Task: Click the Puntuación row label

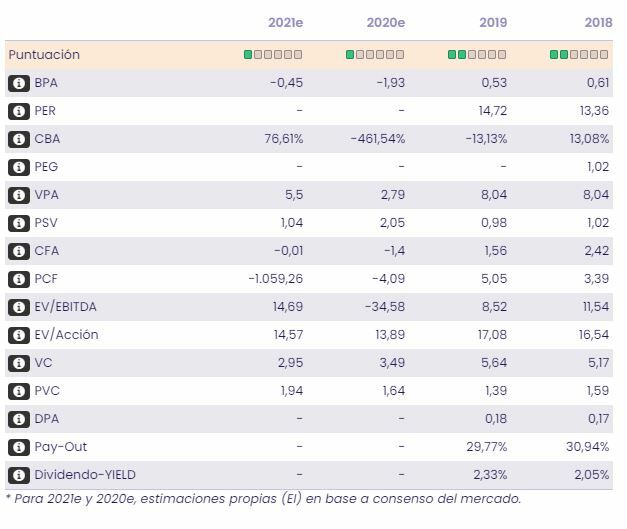Action: click(44, 55)
